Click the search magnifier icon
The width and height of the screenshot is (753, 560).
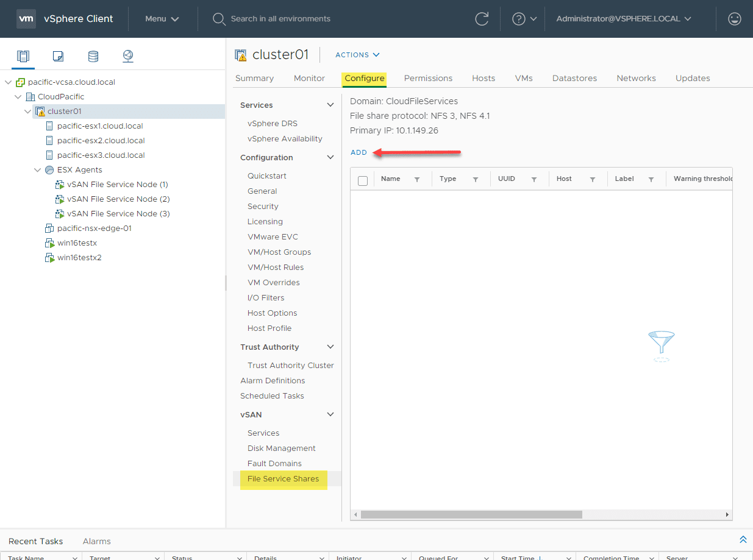(219, 19)
